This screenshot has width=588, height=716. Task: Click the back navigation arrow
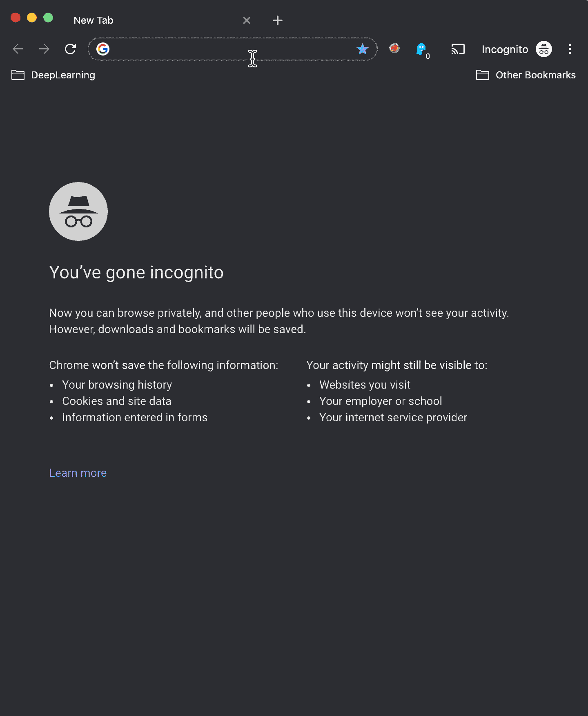click(x=18, y=49)
